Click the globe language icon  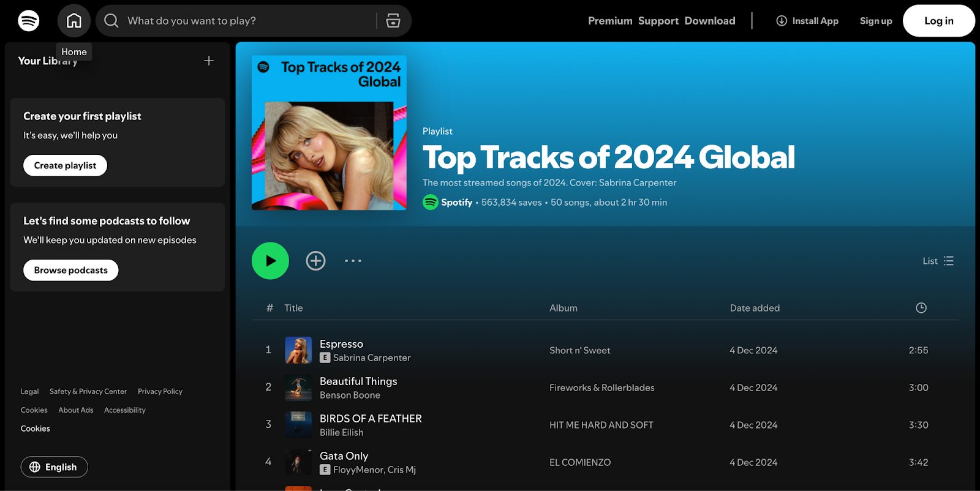35,467
